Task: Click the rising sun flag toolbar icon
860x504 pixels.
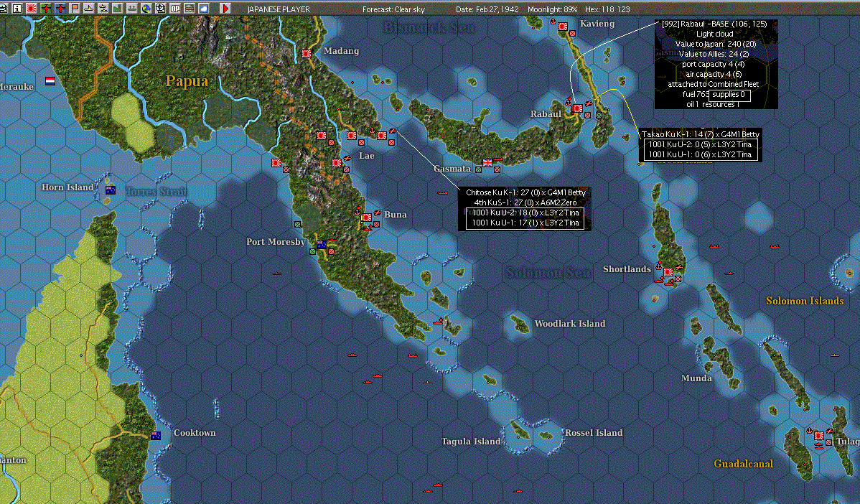Action: (x=32, y=8)
